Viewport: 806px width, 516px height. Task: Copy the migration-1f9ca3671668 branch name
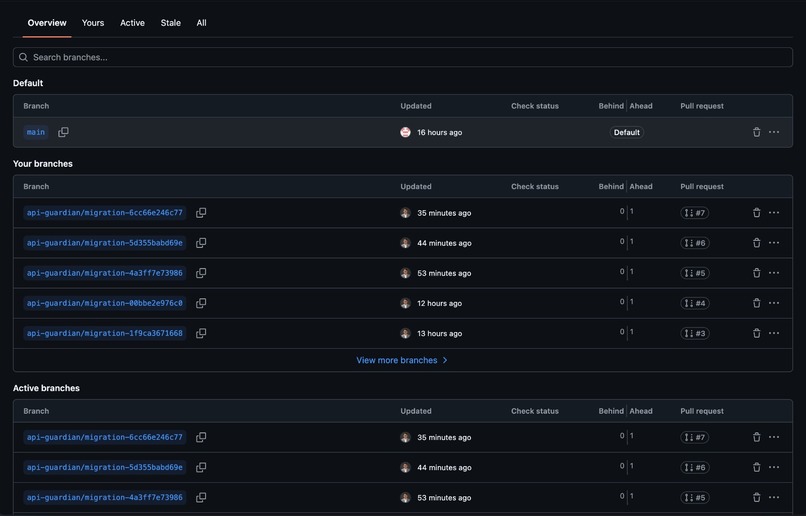point(201,333)
